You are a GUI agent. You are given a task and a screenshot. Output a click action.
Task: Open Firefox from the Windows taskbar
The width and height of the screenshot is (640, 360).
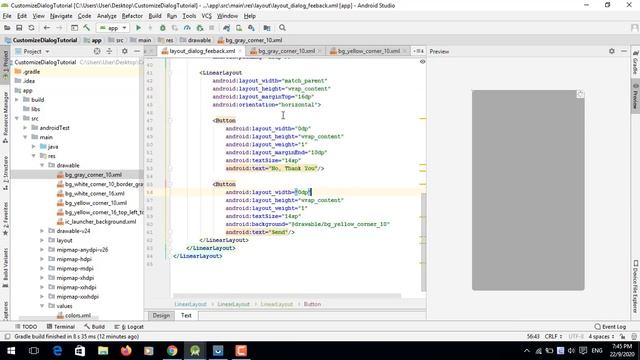pyautogui.click(x=126, y=351)
